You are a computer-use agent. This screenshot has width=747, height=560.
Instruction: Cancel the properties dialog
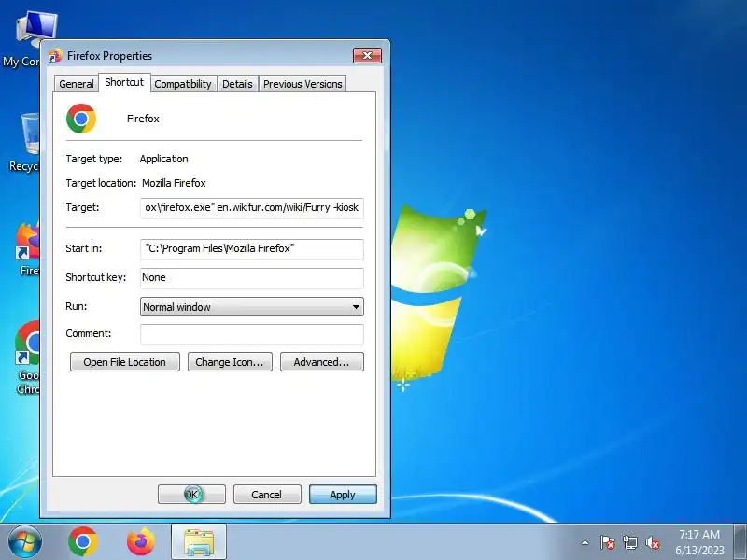click(x=267, y=495)
